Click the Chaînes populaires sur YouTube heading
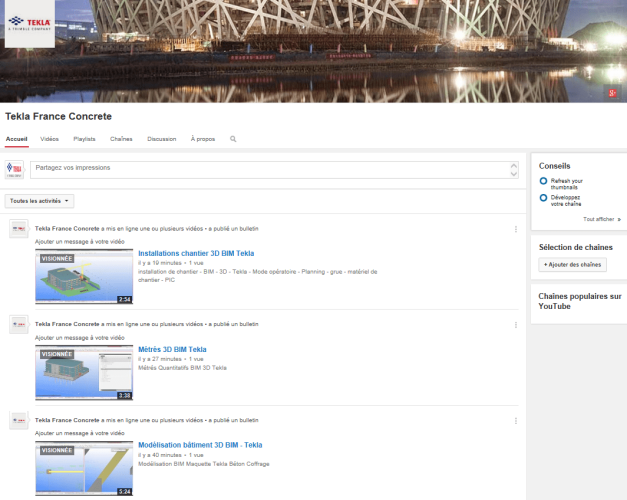The width and height of the screenshot is (627, 500). click(579, 301)
